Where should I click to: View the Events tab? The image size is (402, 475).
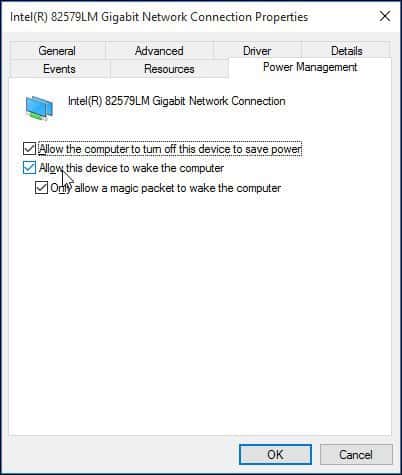[59, 69]
